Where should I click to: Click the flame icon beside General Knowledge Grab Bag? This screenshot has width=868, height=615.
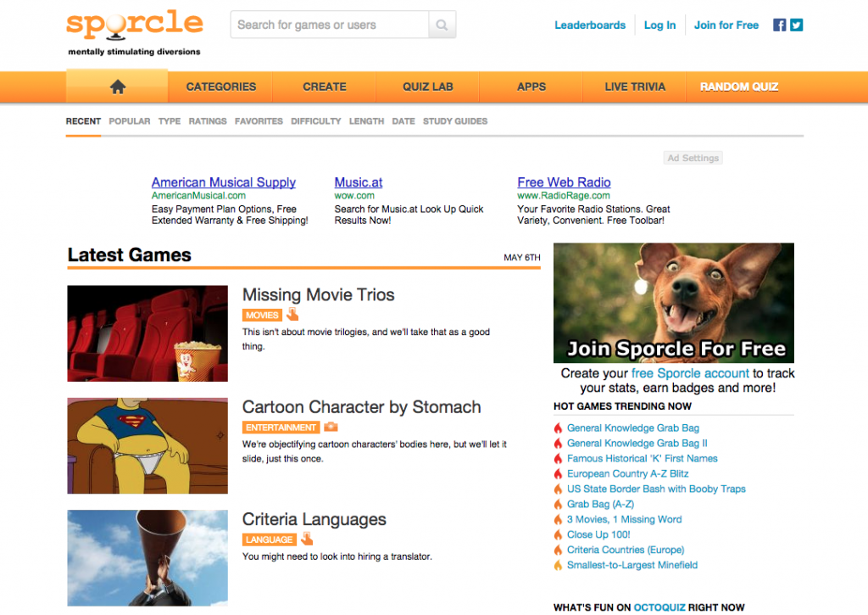pos(558,428)
